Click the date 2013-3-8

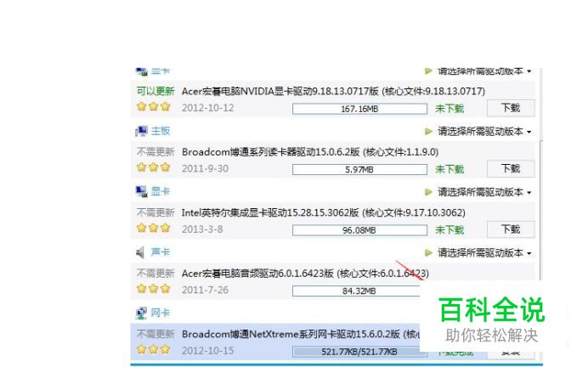(x=202, y=229)
